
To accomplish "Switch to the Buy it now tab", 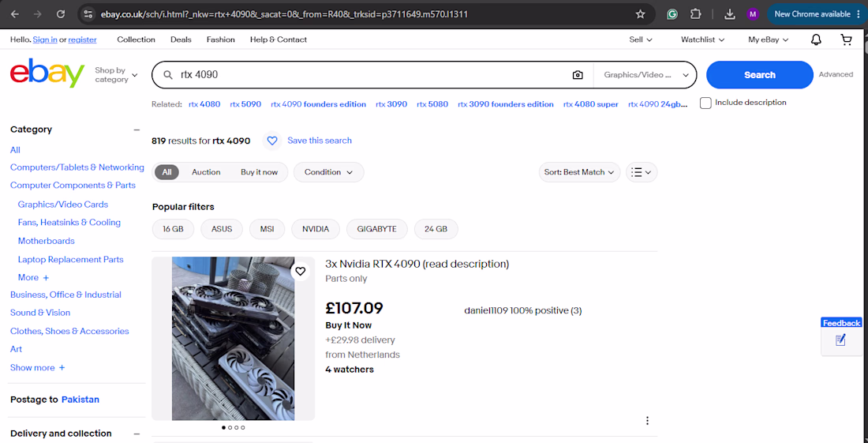I will coord(259,172).
